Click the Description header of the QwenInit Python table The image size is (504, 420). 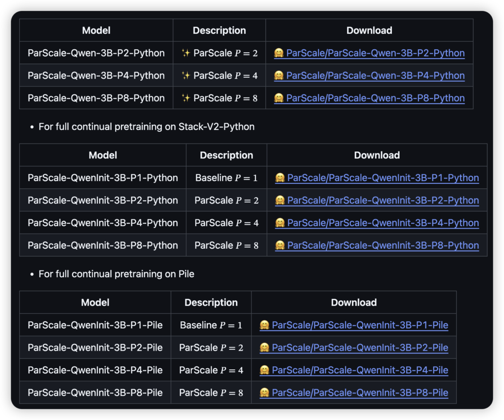[x=226, y=155]
